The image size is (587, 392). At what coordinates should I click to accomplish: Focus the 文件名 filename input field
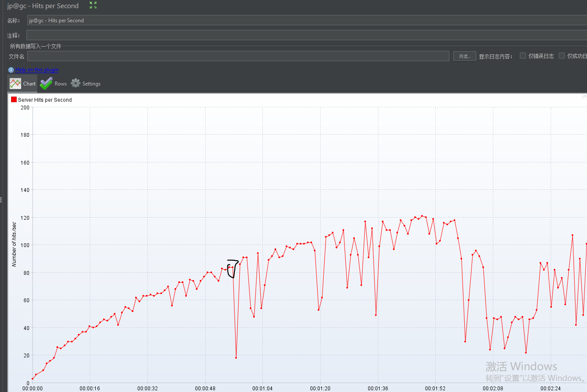point(238,56)
